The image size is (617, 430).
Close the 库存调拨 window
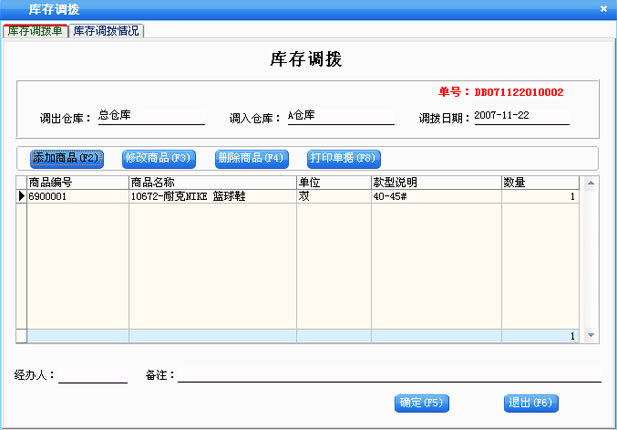603,8
